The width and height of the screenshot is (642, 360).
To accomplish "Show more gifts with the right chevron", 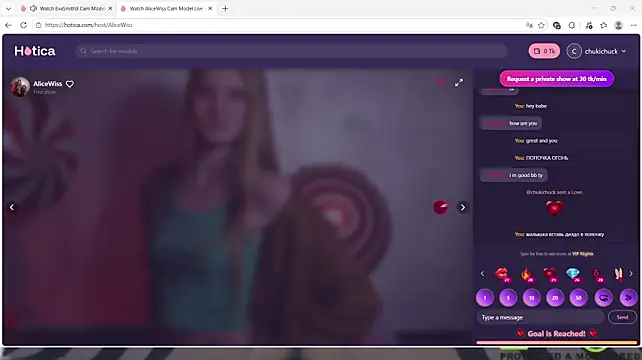I will [x=631, y=274].
